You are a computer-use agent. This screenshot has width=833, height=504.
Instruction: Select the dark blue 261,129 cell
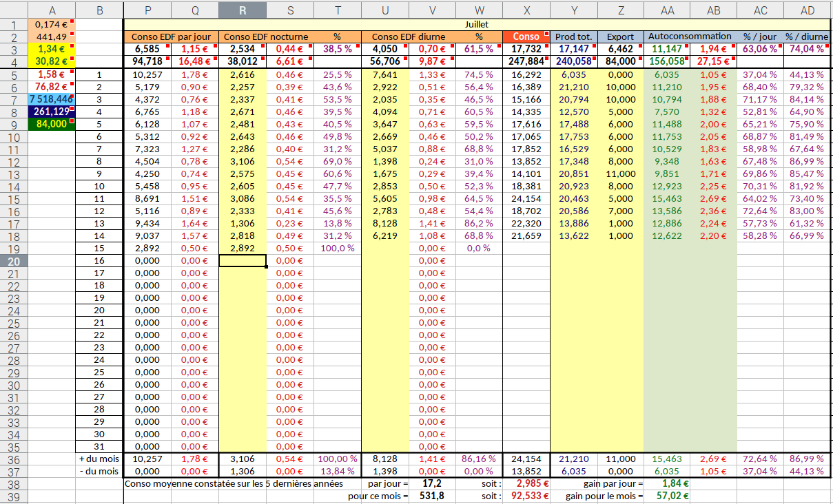52,112
